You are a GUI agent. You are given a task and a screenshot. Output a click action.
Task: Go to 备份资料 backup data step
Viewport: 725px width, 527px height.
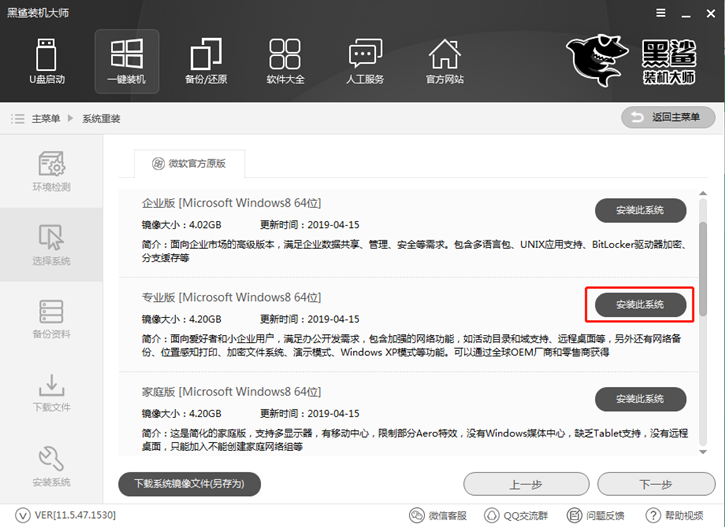(51, 318)
